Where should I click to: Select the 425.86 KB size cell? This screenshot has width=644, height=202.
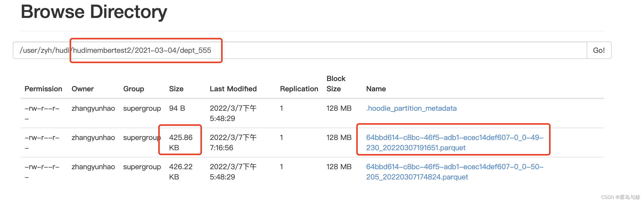coord(180,143)
